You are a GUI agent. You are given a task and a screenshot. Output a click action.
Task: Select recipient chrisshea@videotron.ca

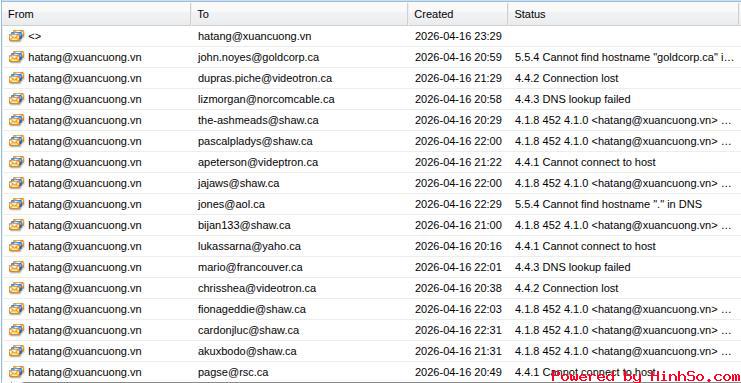257,288
